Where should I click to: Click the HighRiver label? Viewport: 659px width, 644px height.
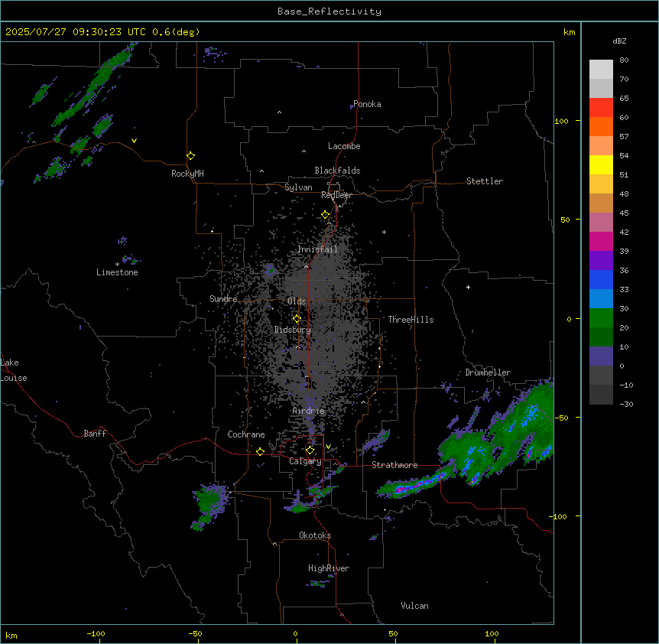(329, 568)
